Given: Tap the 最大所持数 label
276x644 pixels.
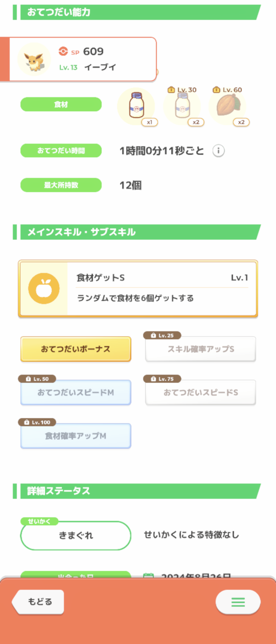Looking at the screenshot, I should (x=61, y=185).
